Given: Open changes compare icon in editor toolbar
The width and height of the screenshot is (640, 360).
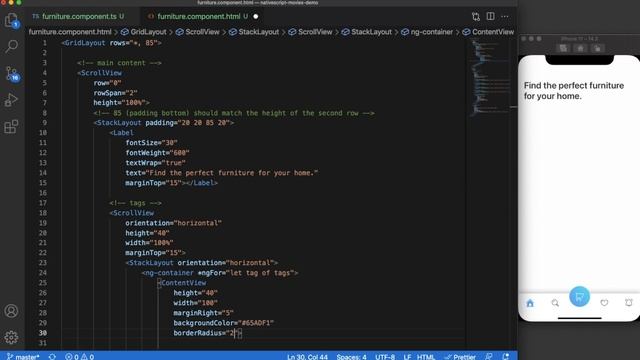Looking at the screenshot, I should click(476, 16).
